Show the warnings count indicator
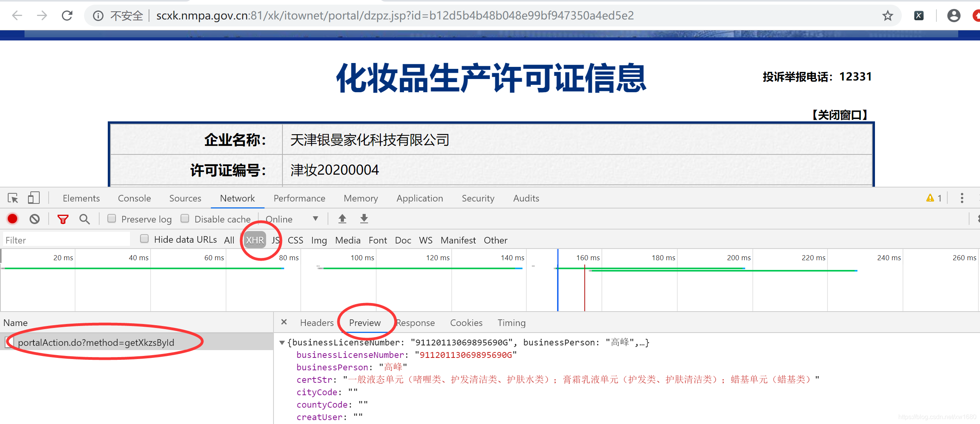 click(934, 198)
